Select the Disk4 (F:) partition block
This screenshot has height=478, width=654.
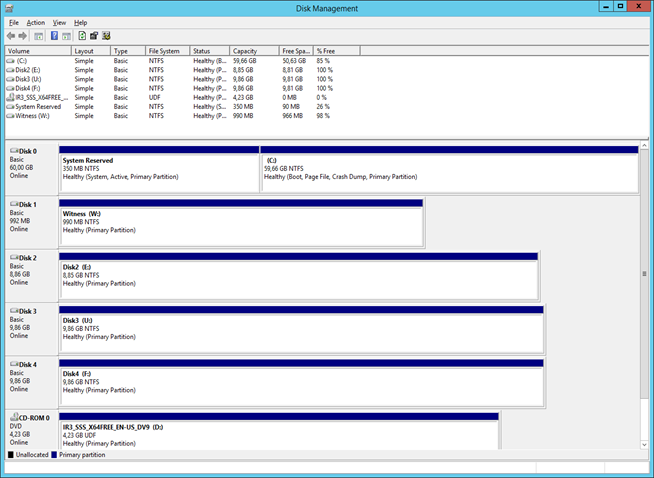pyautogui.click(x=301, y=382)
